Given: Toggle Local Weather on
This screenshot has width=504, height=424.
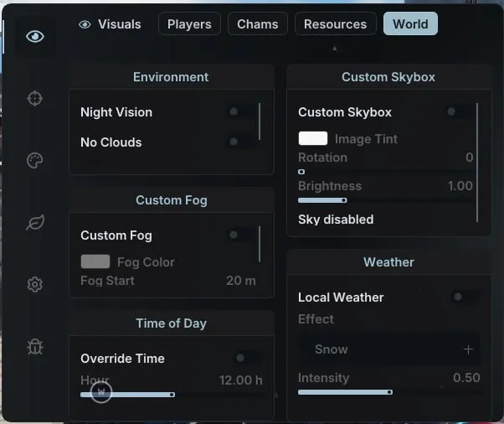Looking at the screenshot, I should tap(465, 297).
